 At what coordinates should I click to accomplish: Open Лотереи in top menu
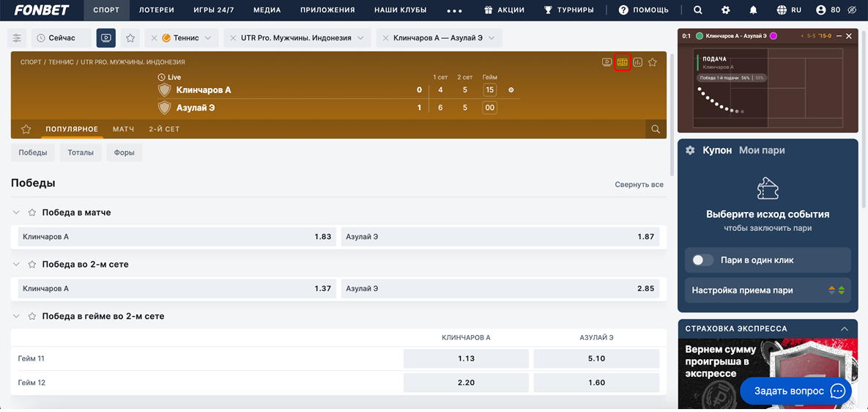click(x=157, y=10)
